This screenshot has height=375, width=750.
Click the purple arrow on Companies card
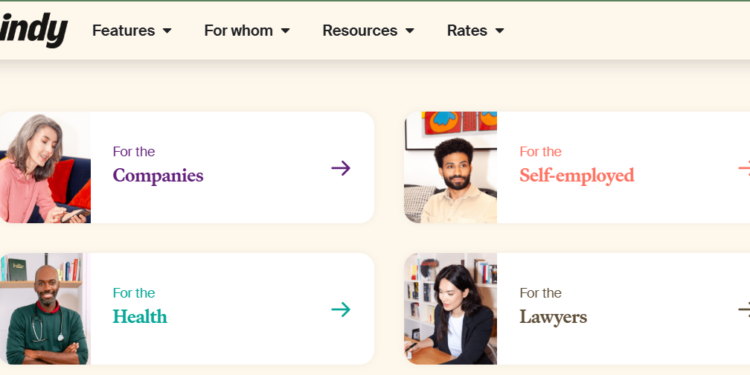[x=341, y=168]
